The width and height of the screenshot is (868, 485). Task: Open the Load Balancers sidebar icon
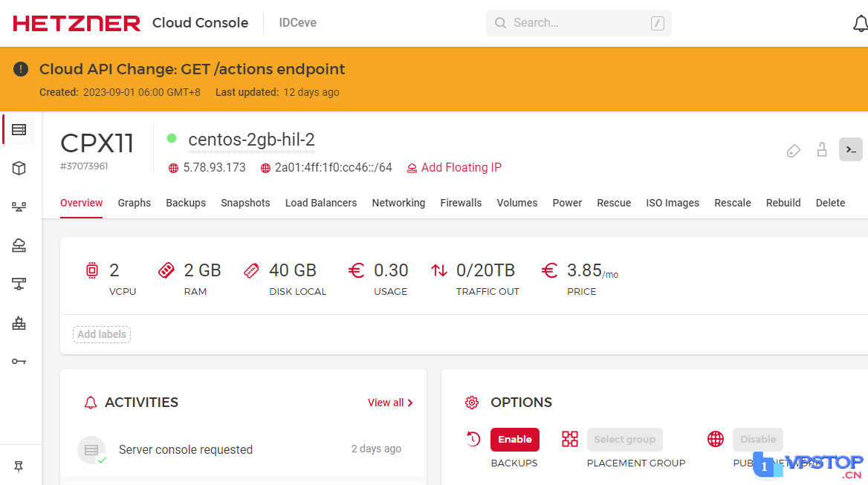click(19, 206)
